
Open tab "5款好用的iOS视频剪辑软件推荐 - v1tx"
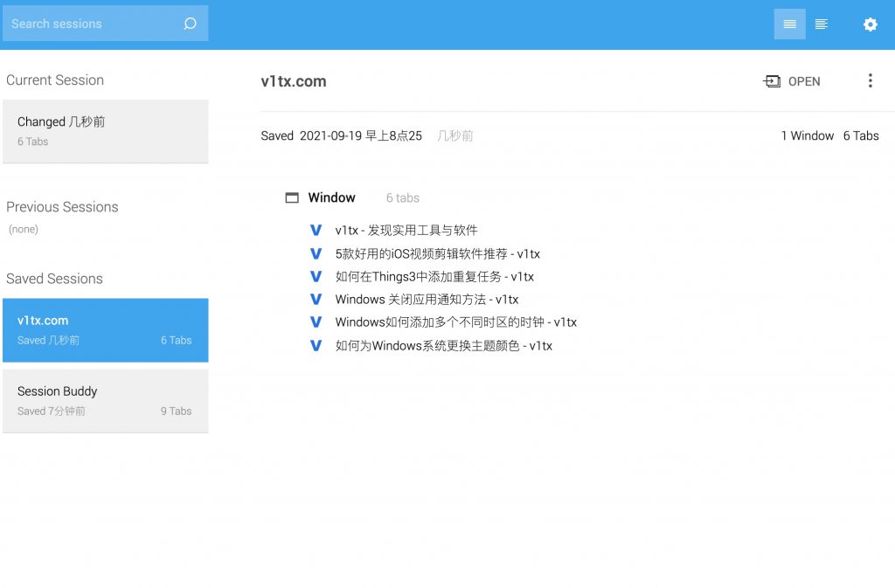coord(437,253)
